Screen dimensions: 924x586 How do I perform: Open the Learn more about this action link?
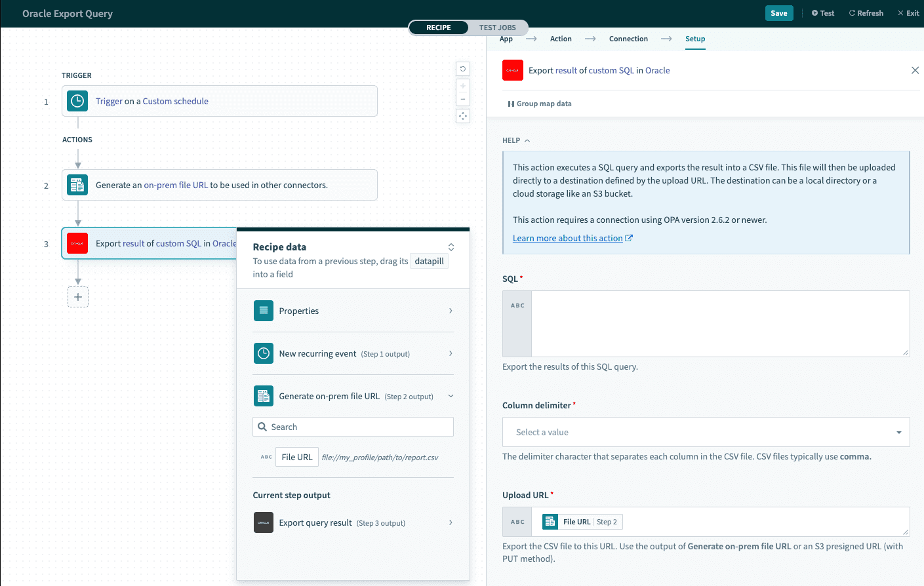pyautogui.click(x=568, y=238)
